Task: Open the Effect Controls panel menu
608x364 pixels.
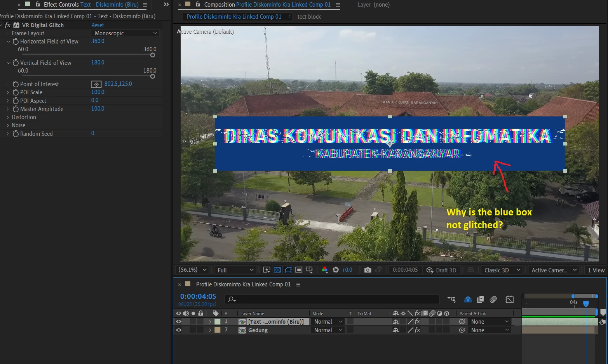Action: pos(145,5)
